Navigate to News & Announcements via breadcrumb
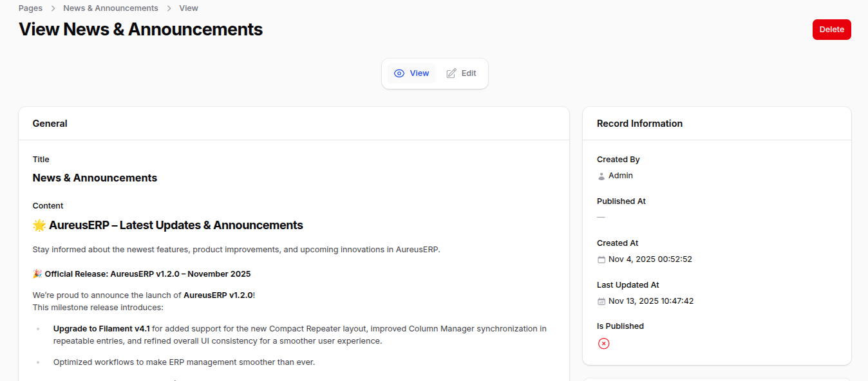The width and height of the screenshot is (868, 381). tap(110, 8)
